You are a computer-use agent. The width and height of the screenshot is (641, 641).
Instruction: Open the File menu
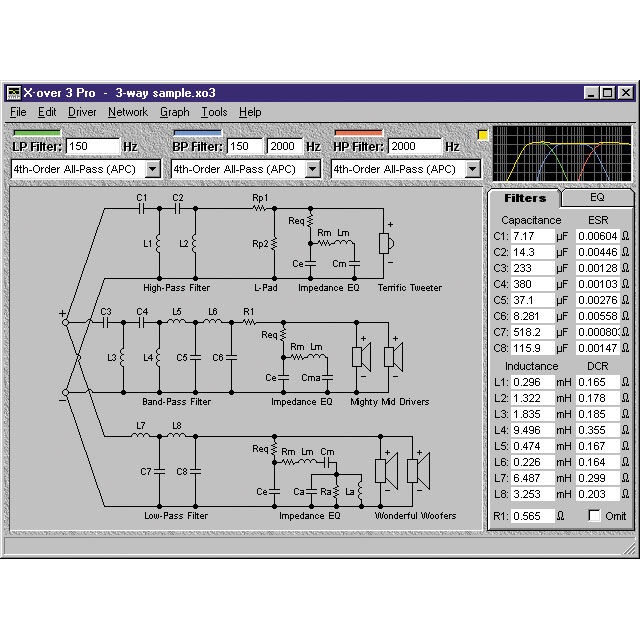coord(18,112)
